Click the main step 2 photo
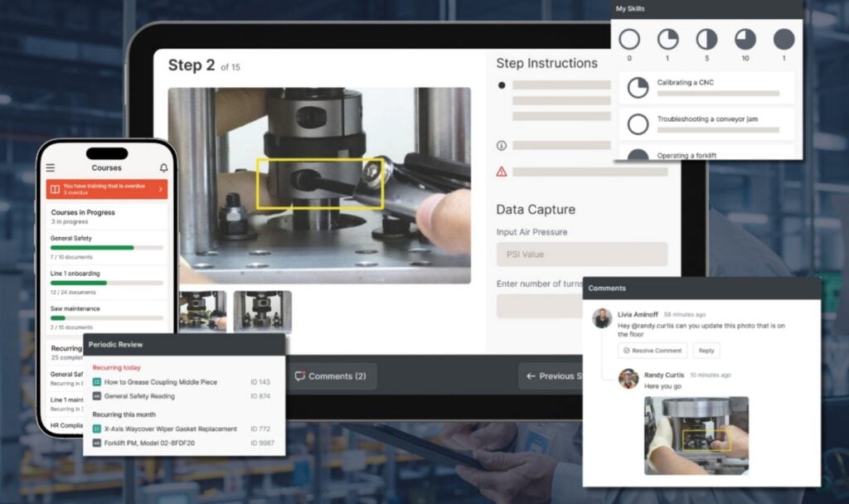The image size is (849, 504). pyautogui.click(x=319, y=185)
